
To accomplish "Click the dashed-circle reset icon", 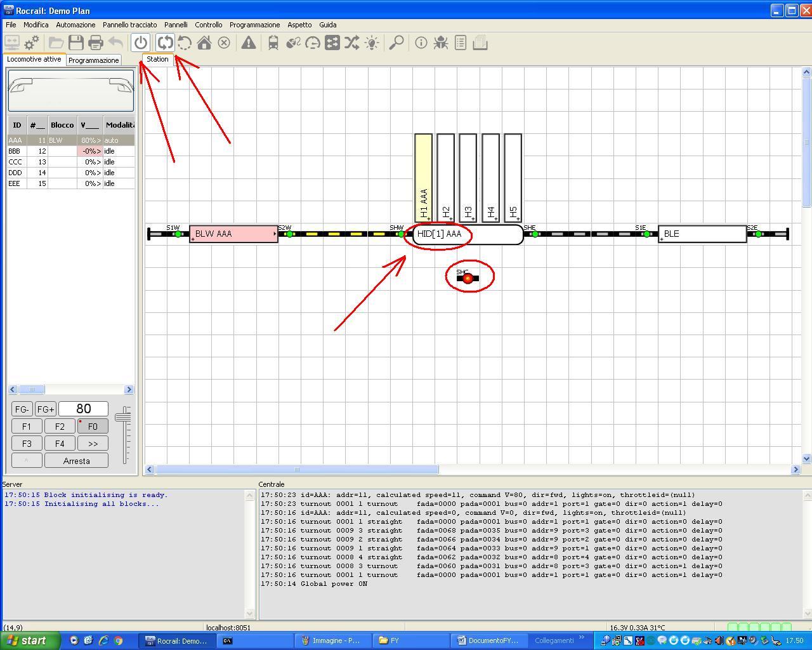I will pos(185,43).
